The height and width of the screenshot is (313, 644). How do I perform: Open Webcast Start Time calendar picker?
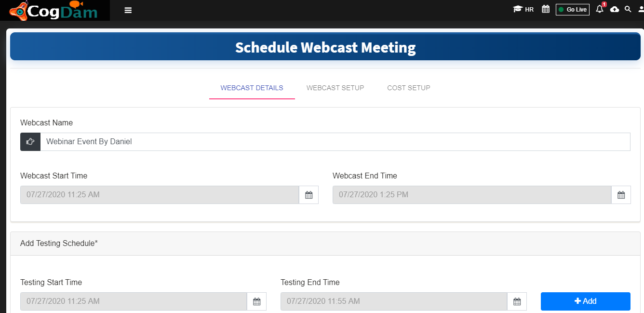pos(309,195)
